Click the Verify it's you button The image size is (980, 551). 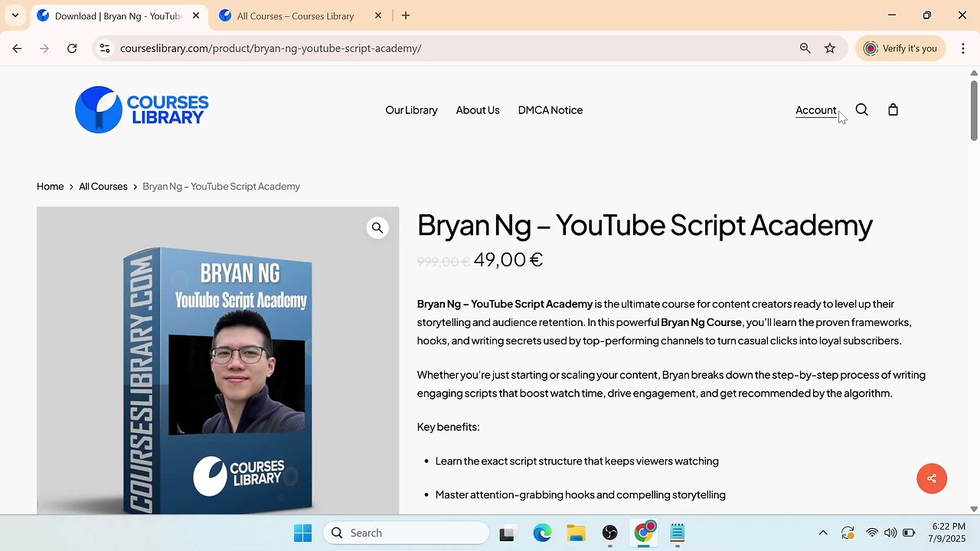900,48
